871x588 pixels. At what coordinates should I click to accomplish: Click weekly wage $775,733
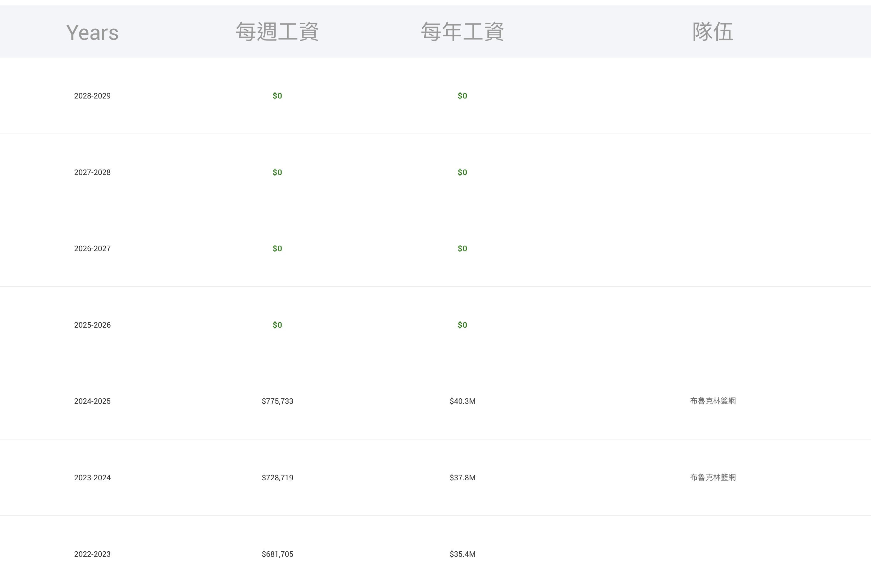point(277,401)
